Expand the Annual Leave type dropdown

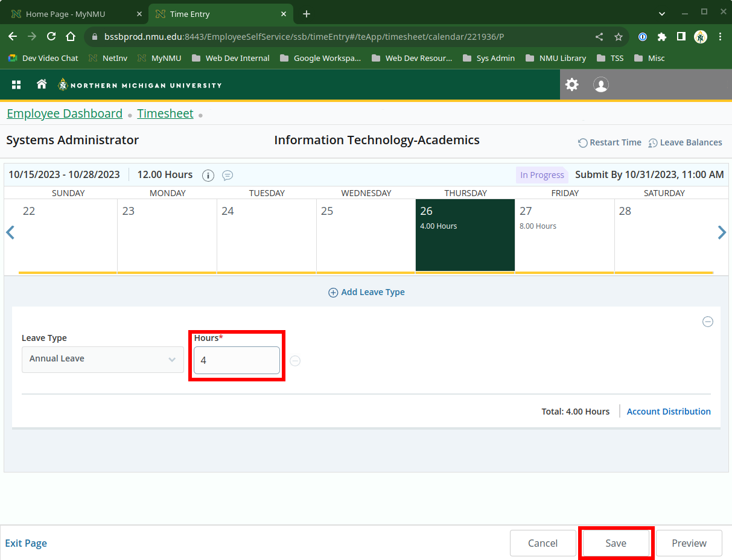103,359
